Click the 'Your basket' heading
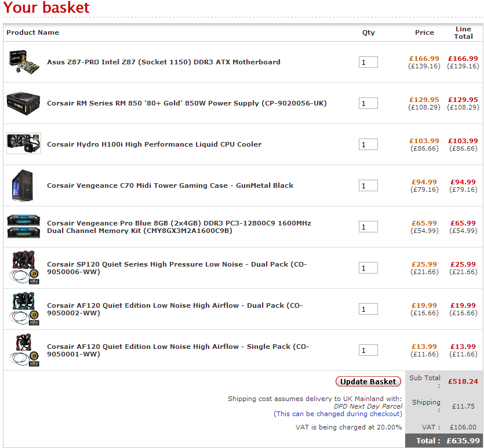The image size is (484, 448). (x=46, y=8)
